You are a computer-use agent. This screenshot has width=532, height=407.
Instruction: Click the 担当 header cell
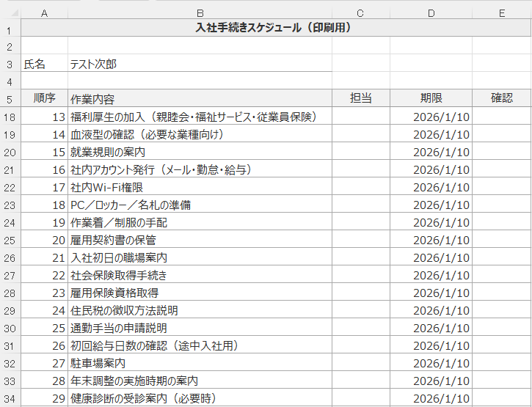pyautogui.click(x=361, y=98)
